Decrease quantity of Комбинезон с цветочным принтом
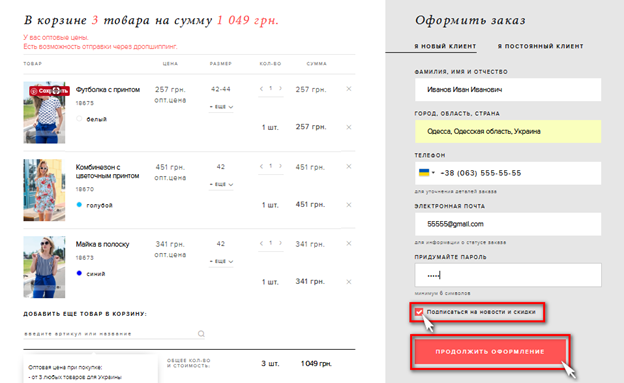 (261, 166)
